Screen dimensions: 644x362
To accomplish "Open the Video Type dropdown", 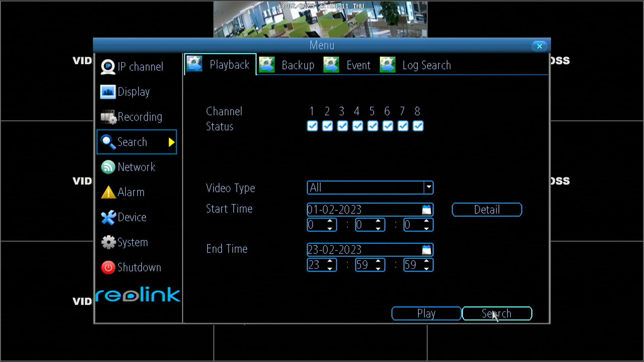I will click(x=428, y=187).
